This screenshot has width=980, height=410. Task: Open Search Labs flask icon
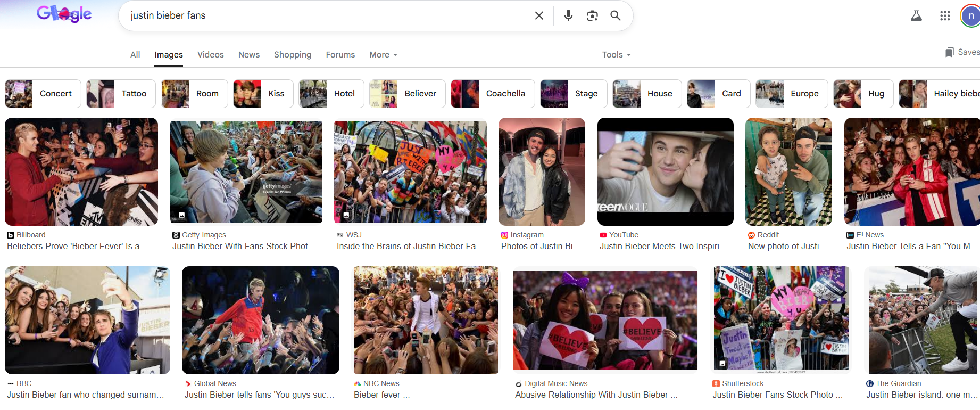(x=916, y=16)
